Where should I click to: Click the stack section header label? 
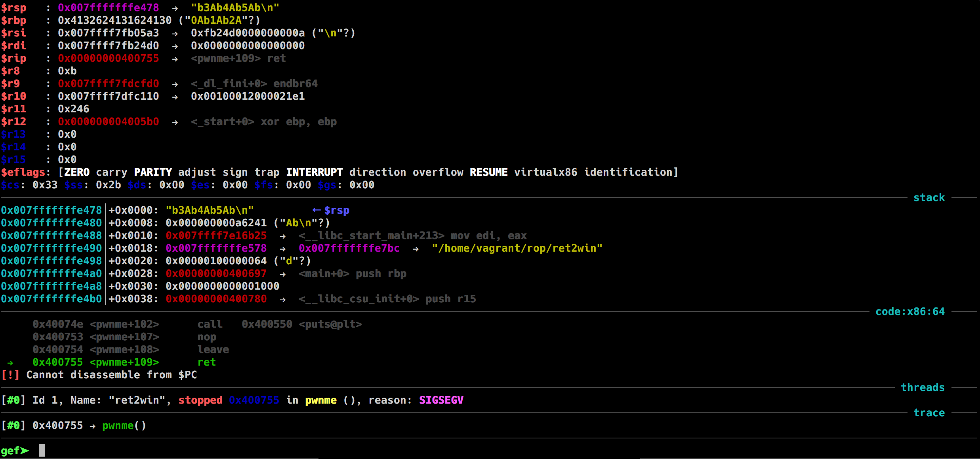[x=929, y=197]
